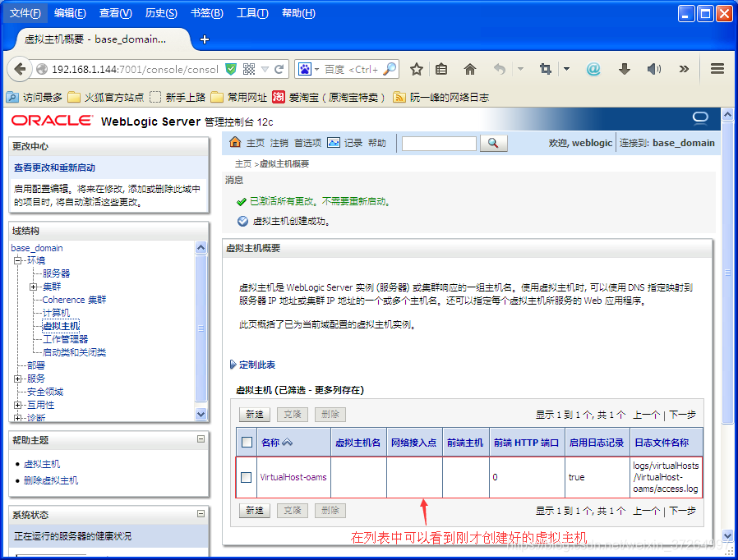
Task: Expand the 诊断 tree node
Action: click(17, 418)
